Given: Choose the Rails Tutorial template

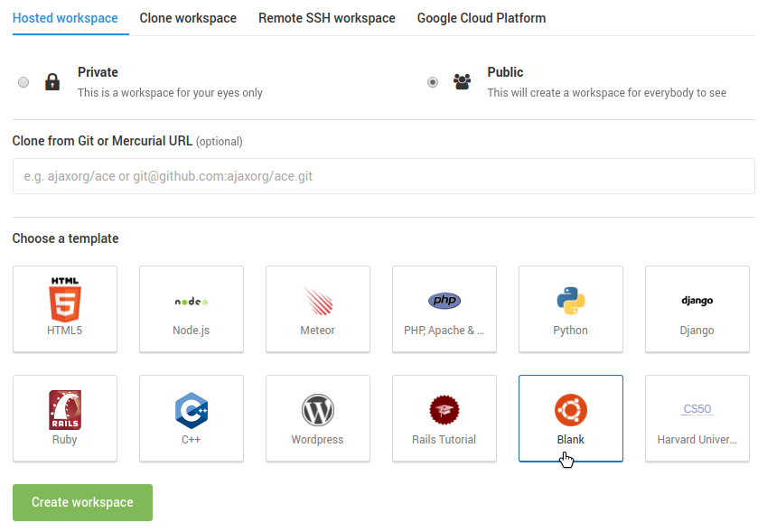Looking at the screenshot, I should pyautogui.click(x=444, y=418).
